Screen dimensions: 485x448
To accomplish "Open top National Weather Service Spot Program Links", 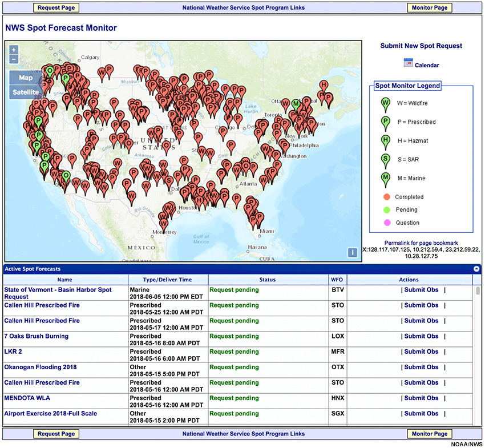I will coord(244,8).
